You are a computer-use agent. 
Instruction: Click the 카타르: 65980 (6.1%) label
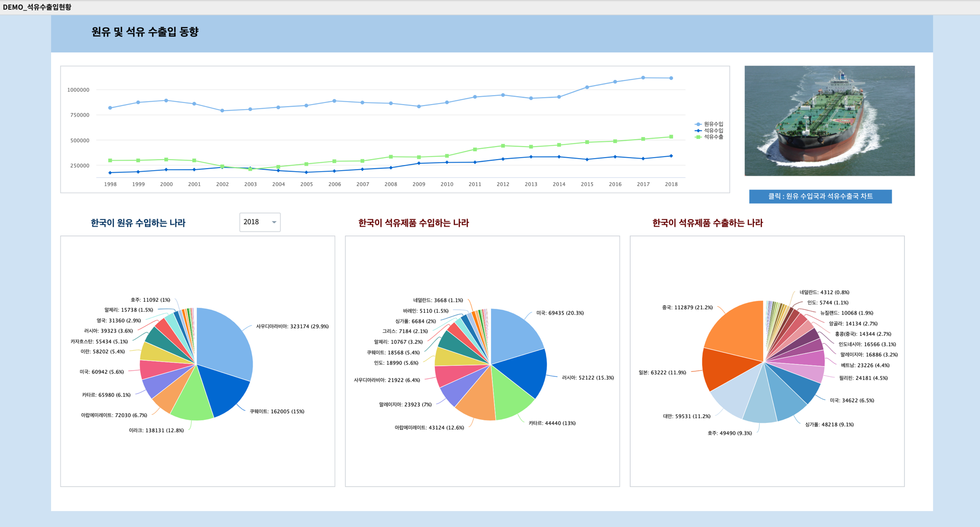(106, 395)
